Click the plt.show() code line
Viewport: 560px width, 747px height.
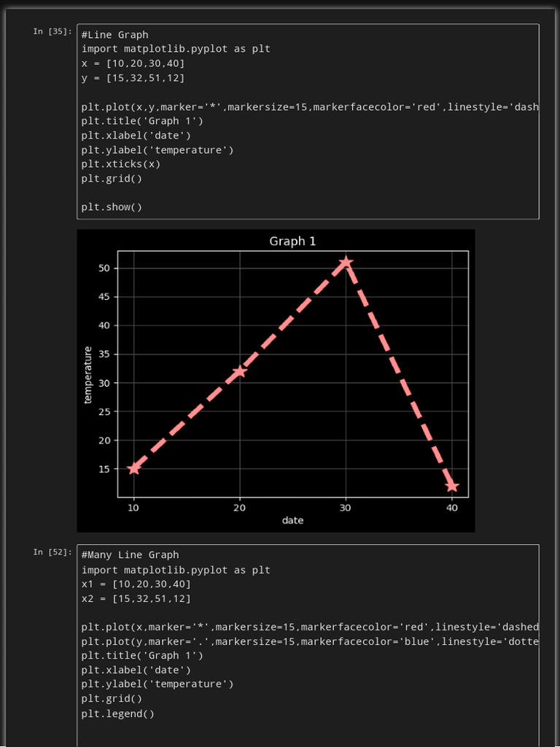(112, 207)
